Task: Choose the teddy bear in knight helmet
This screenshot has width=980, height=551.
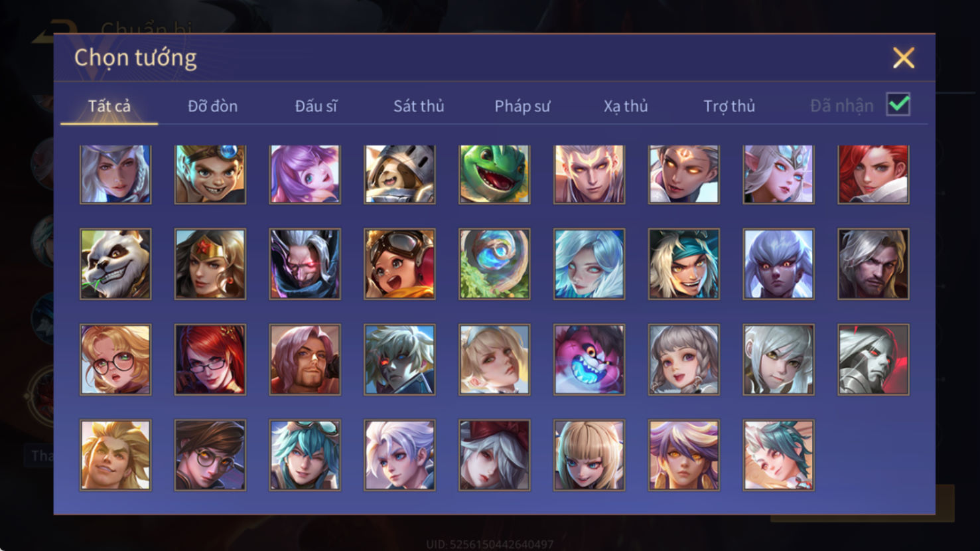Action: pos(399,175)
